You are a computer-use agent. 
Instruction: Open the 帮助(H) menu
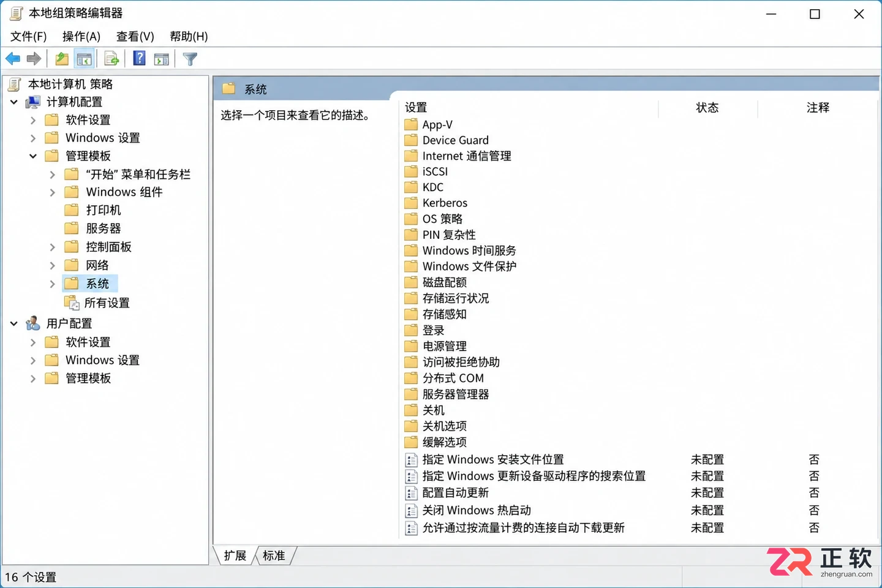(x=189, y=36)
